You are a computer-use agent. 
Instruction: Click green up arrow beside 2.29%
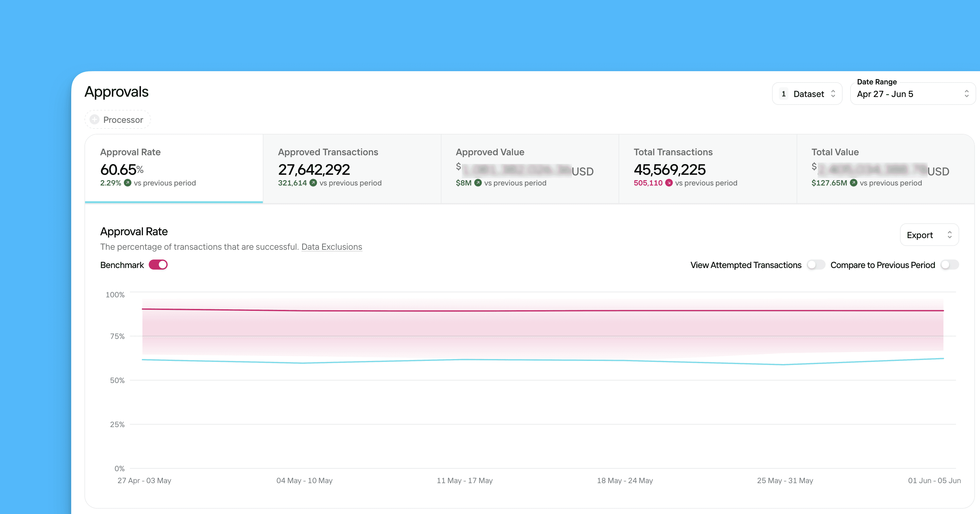point(128,183)
